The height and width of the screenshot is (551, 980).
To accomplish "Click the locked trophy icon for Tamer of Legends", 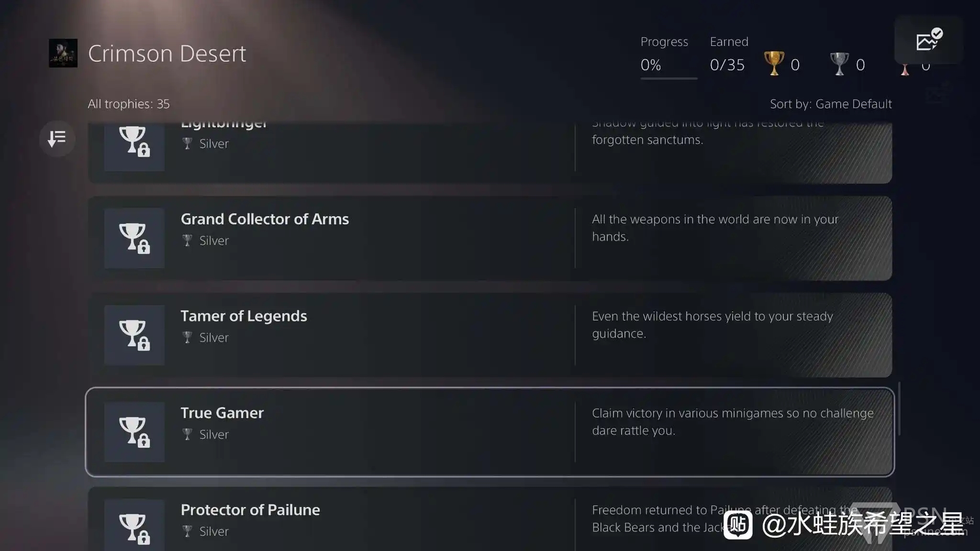I will [x=134, y=335].
